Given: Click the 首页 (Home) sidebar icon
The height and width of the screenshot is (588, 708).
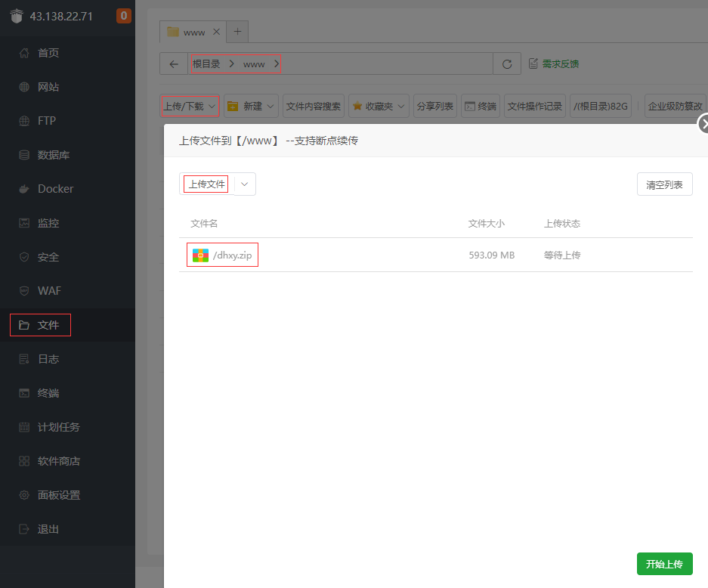Looking at the screenshot, I should click(48, 52).
